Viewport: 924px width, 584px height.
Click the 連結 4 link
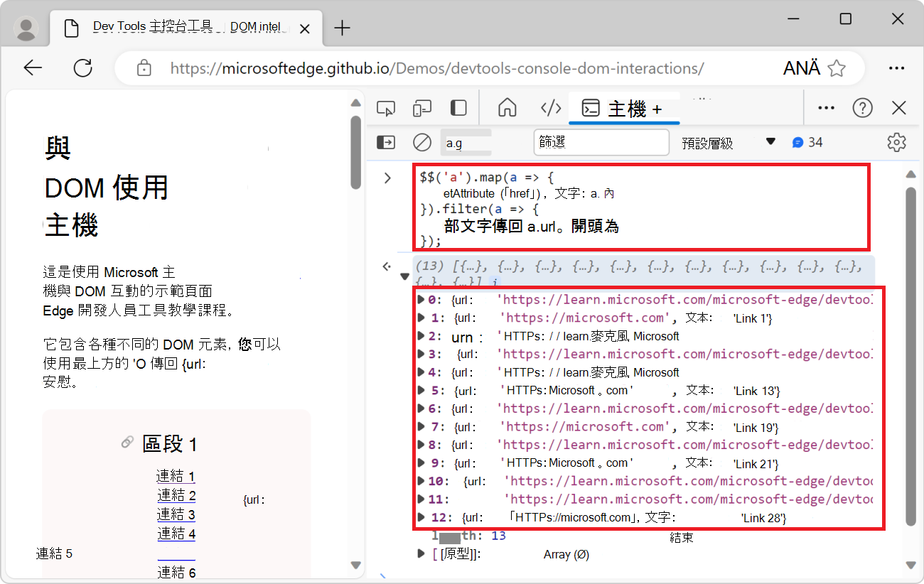(176, 534)
